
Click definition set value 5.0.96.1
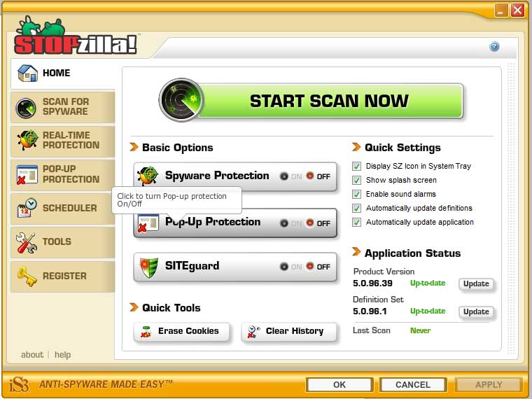pos(370,311)
